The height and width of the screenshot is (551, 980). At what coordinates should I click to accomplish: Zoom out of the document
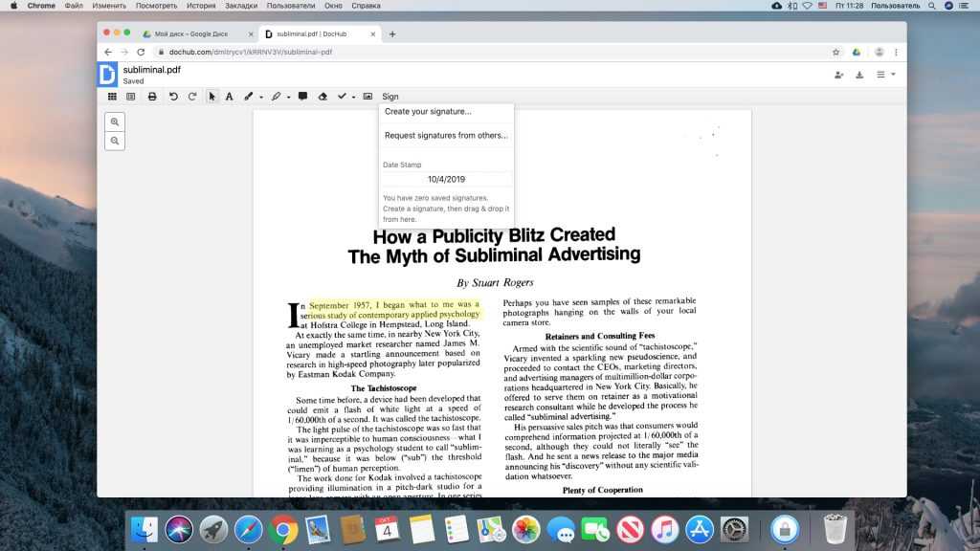tap(115, 141)
